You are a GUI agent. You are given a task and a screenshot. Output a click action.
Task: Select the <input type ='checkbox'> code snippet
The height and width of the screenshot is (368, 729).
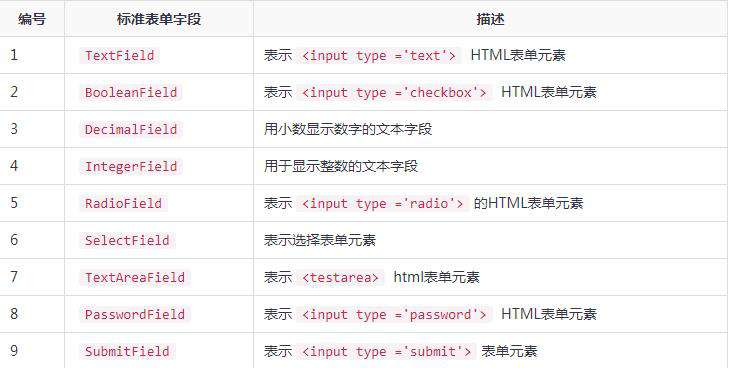point(394,92)
